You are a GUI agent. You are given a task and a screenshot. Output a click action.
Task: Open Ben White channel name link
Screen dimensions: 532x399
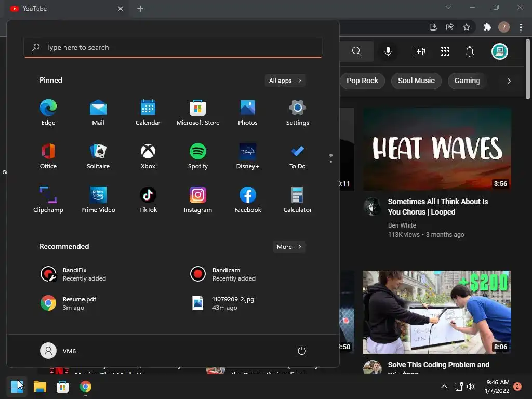(402, 225)
